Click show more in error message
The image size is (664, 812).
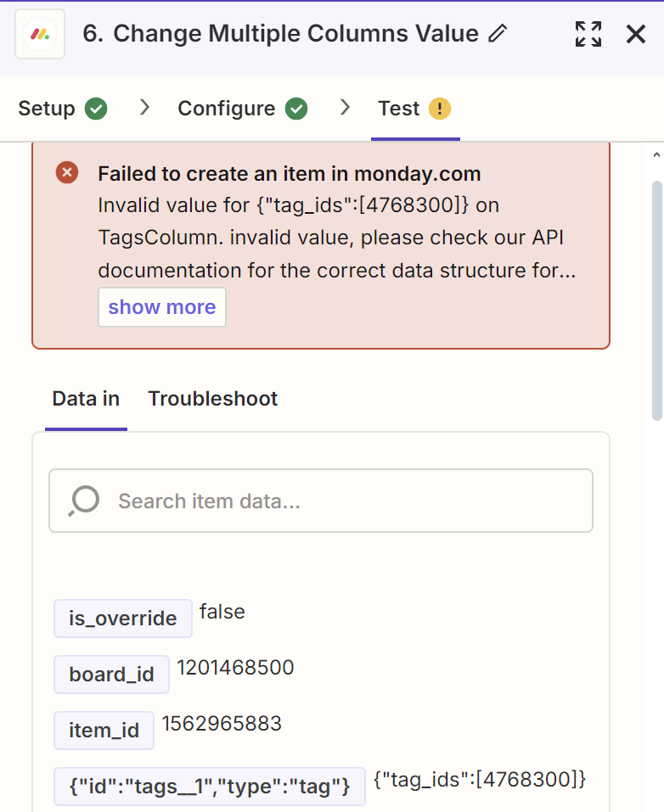click(x=162, y=307)
